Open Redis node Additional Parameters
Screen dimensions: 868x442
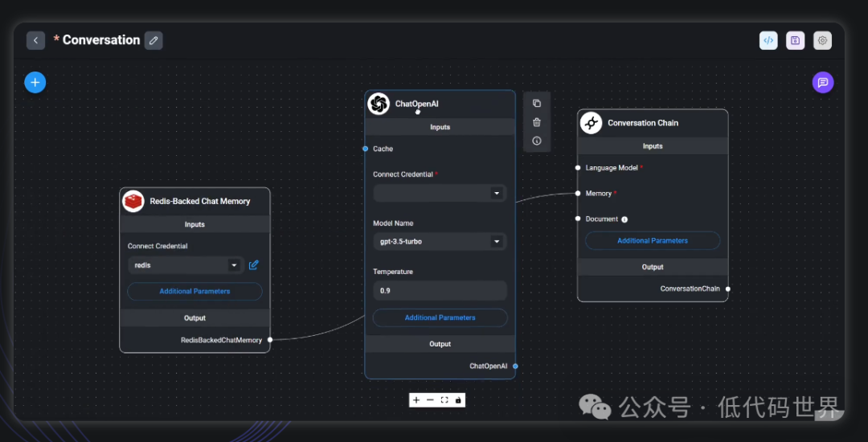click(194, 292)
